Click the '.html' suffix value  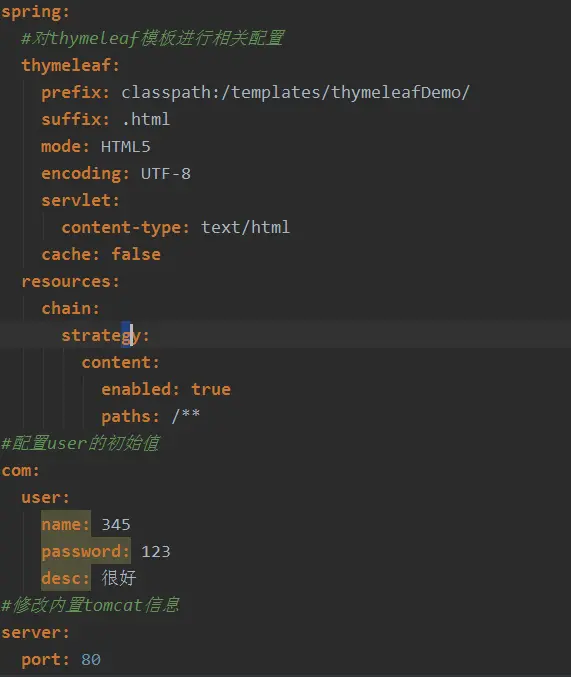pos(146,120)
